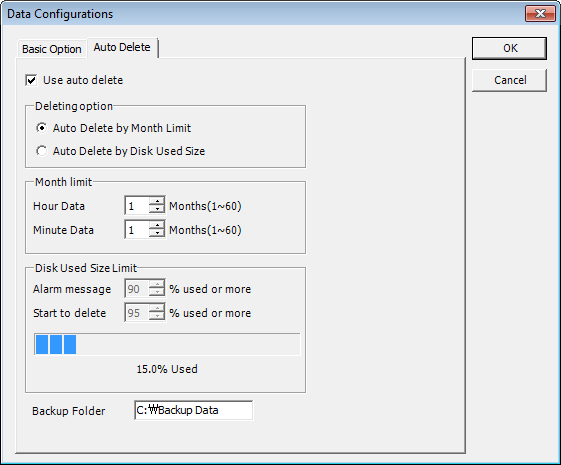
Task: Uncheck the Use auto delete checkbox
Action: coord(31,80)
